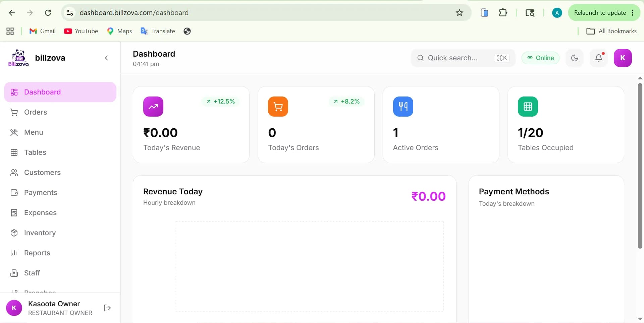Viewport: 644px width, 323px height.
Task: Click the Customers people icon
Action: [x=14, y=173]
